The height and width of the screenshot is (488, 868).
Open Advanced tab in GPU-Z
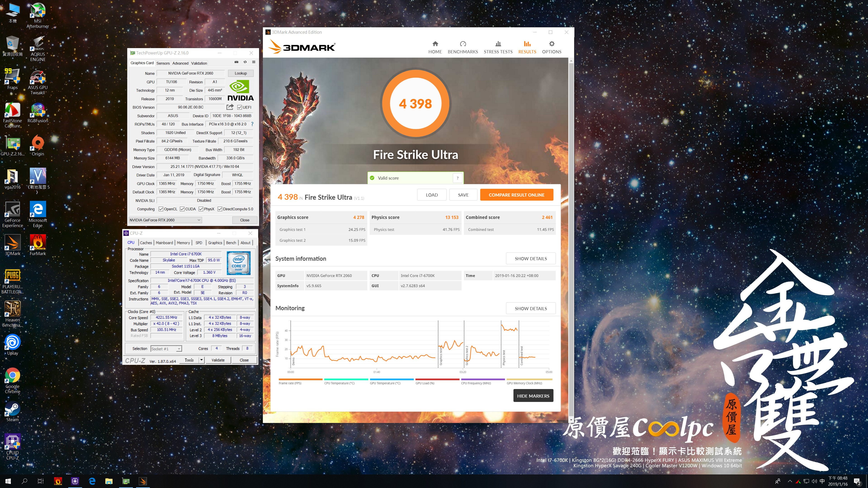click(180, 63)
